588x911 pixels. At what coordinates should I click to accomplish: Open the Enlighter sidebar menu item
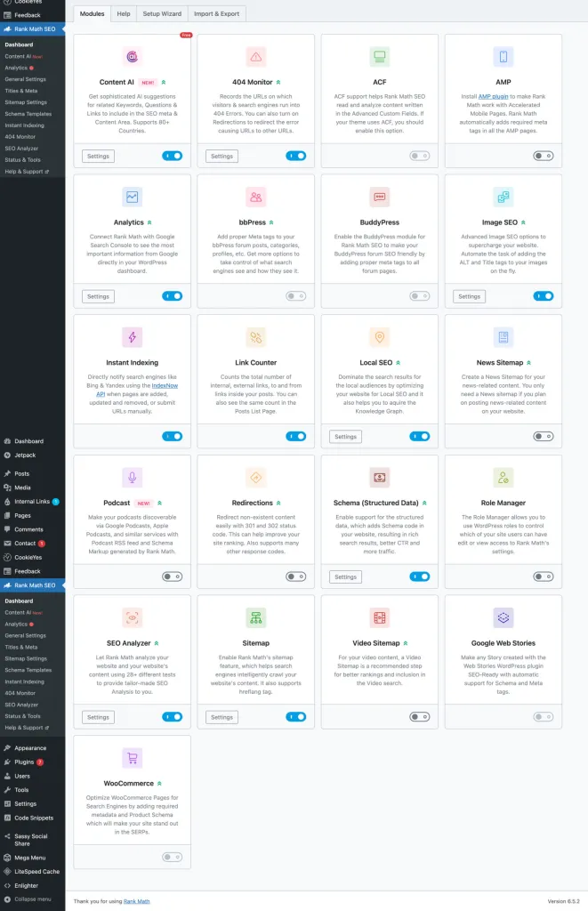(33, 886)
